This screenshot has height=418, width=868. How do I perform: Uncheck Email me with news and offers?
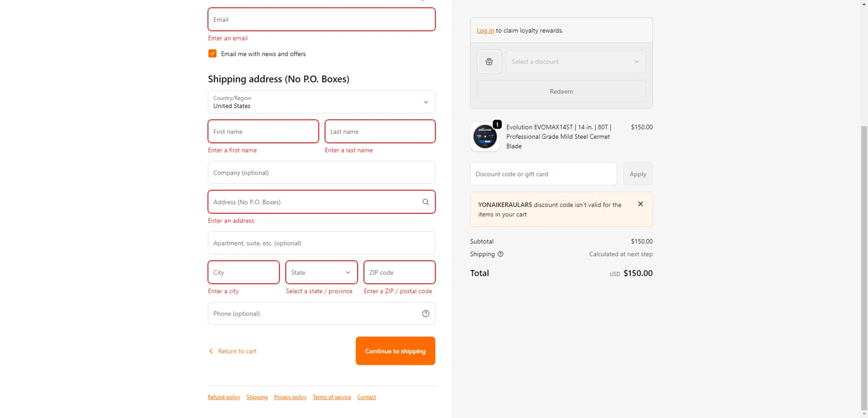212,53
